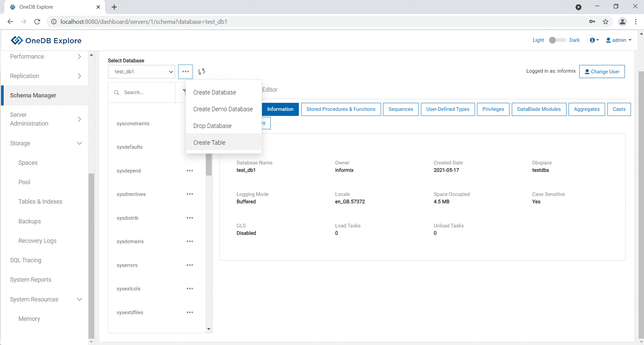Reload the browser page
644x345 pixels.
click(37, 22)
